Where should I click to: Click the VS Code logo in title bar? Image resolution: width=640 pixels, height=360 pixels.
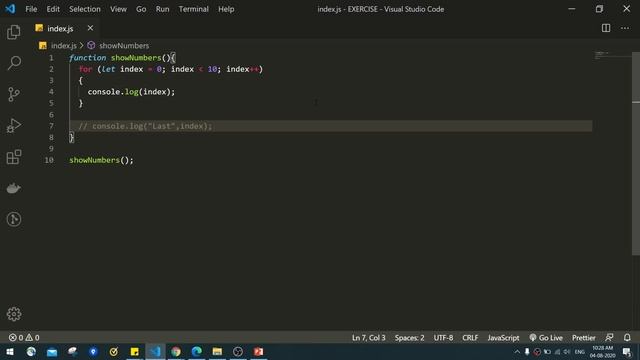point(10,9)
